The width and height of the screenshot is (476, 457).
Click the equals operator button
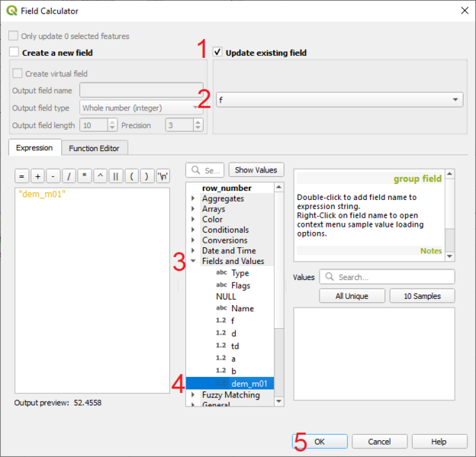click(21, 176)
